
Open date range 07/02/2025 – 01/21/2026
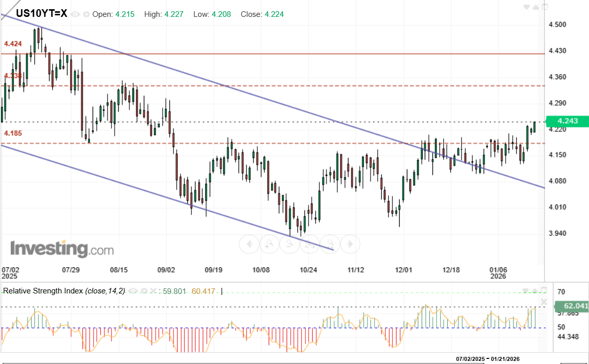coord(489,359)
